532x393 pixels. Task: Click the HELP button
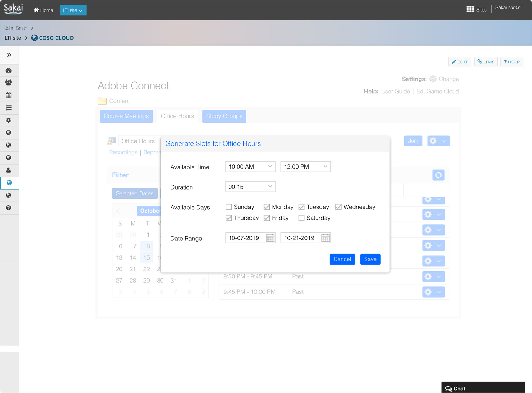click(512, 62)
